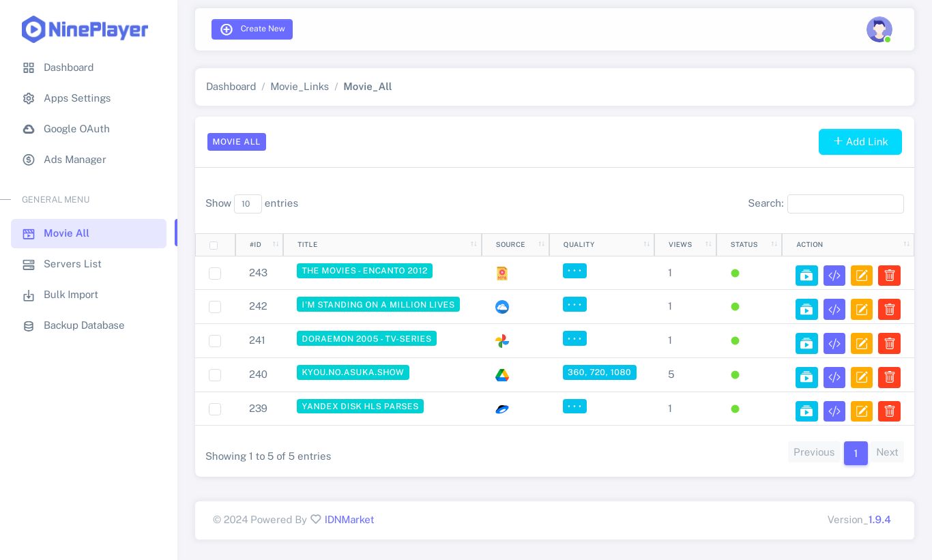Delete the Kyou.No.Asuka.Show row
The width and height of the screenshot is (932, 560).
889,377
